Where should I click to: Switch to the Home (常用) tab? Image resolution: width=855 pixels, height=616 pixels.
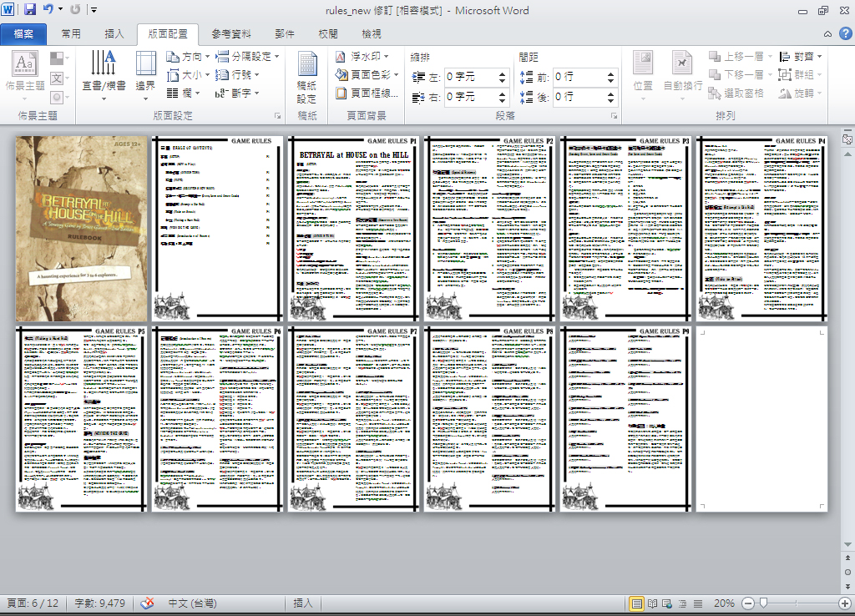click(71, 33)
